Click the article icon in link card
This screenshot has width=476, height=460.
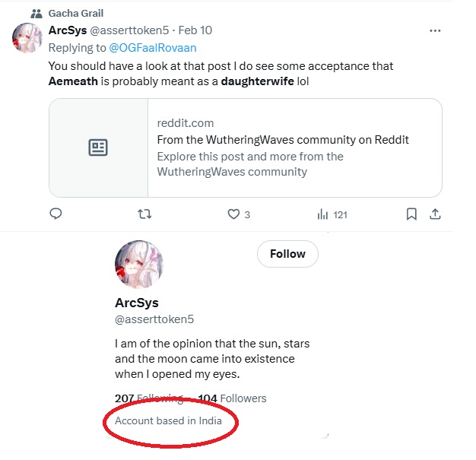(98, 148)
